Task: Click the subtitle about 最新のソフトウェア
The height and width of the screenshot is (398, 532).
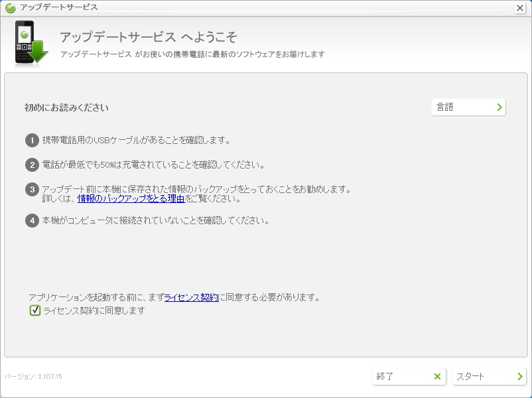Action: [x=192, y=54]
